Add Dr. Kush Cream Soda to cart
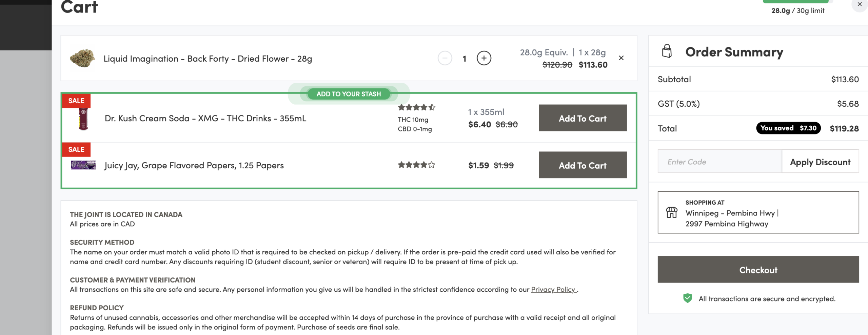The width and height of the screenshot is (868, 335). (582, 118)
